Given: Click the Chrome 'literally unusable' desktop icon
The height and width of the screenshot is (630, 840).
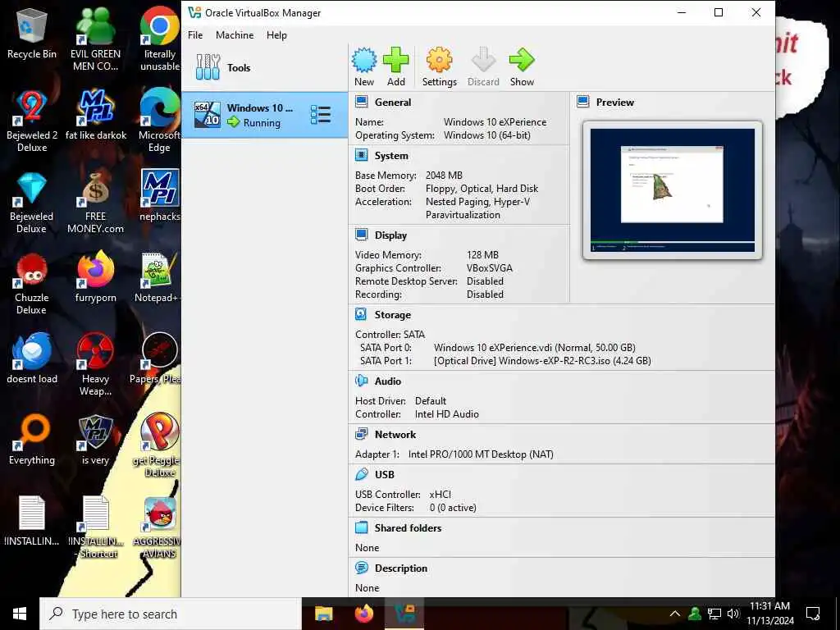Looking at the screenshot, I should [x=160, y=39].
